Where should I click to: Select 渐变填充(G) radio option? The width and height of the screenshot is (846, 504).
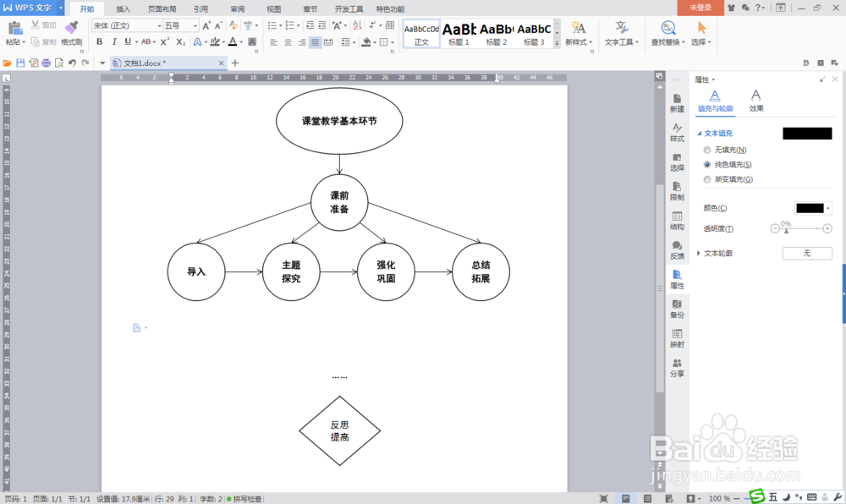click(728, 179)
